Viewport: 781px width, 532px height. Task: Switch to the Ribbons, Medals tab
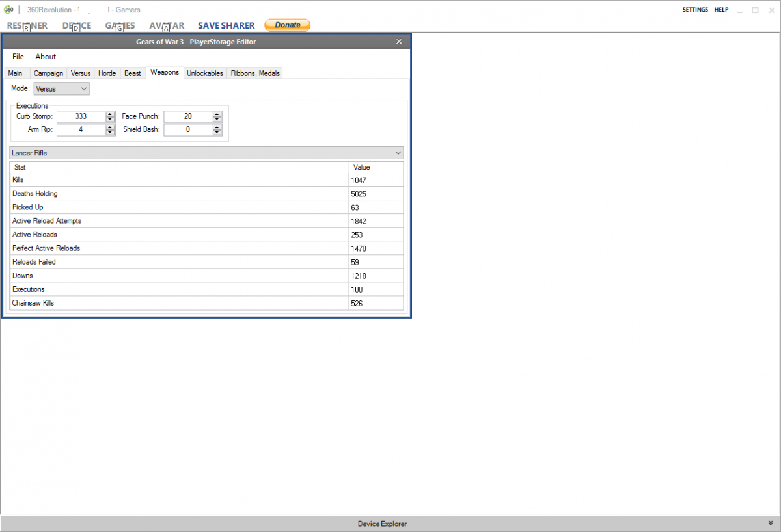coord(255,73)
